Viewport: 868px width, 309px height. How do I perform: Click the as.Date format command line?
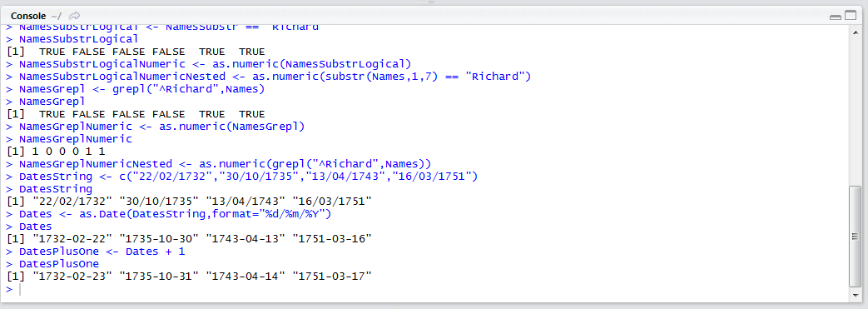(x=176, y=214)
